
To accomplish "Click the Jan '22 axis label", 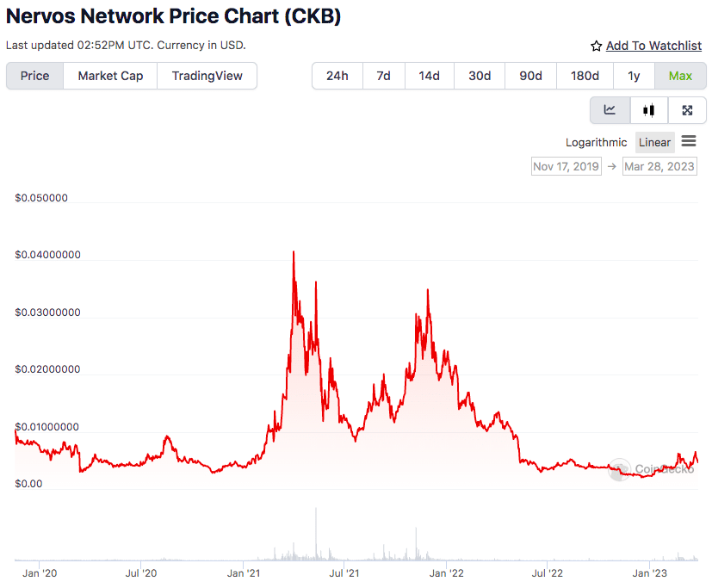I will [x=446, y=573].
